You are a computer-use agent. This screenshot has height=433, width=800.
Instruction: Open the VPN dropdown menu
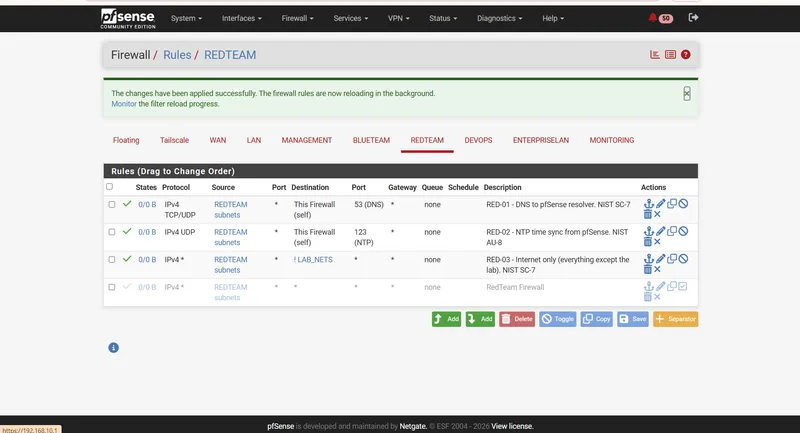tap(398, 18)
